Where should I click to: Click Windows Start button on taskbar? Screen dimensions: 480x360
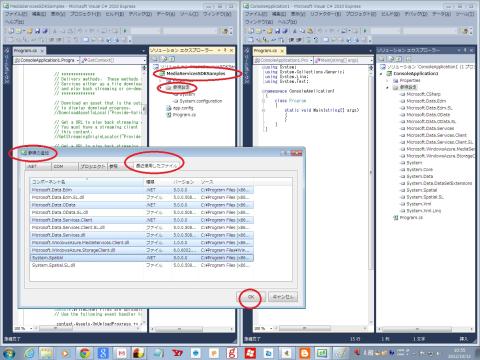(x=9, y=353)
